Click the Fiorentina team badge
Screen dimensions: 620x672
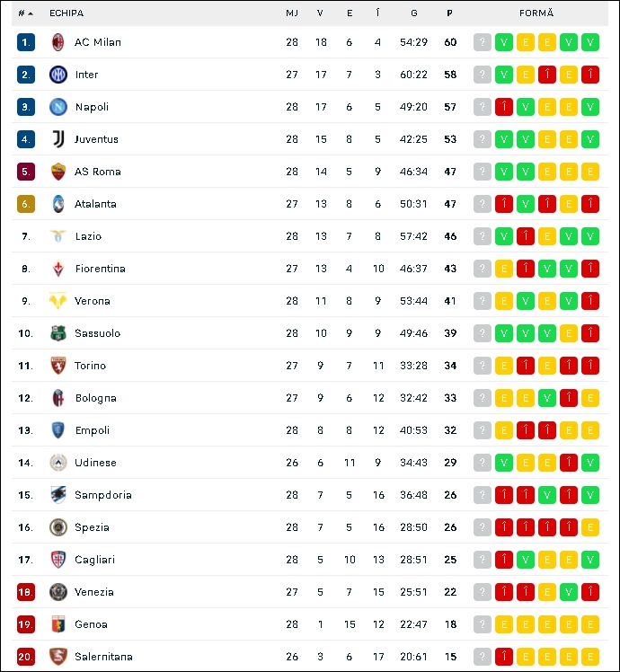(x=58, y=269)
